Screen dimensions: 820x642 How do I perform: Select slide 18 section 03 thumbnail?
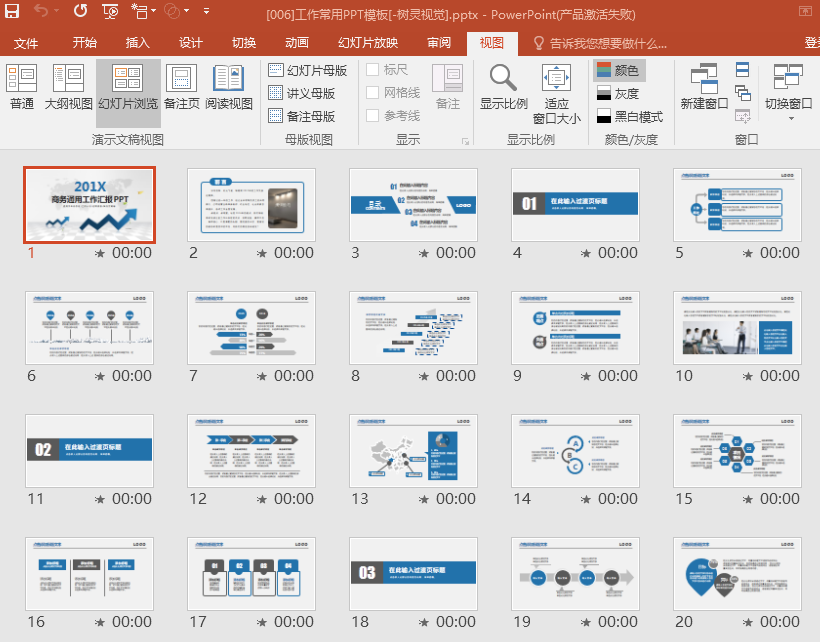pyautogui.click(x=414, y=574)
